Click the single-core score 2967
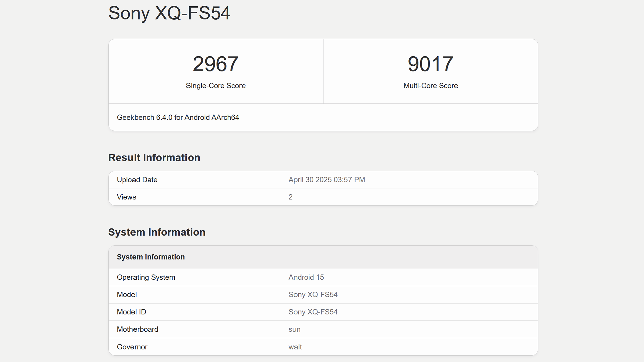Viewport: 644px width, 362px height. (x=215, y=64)
